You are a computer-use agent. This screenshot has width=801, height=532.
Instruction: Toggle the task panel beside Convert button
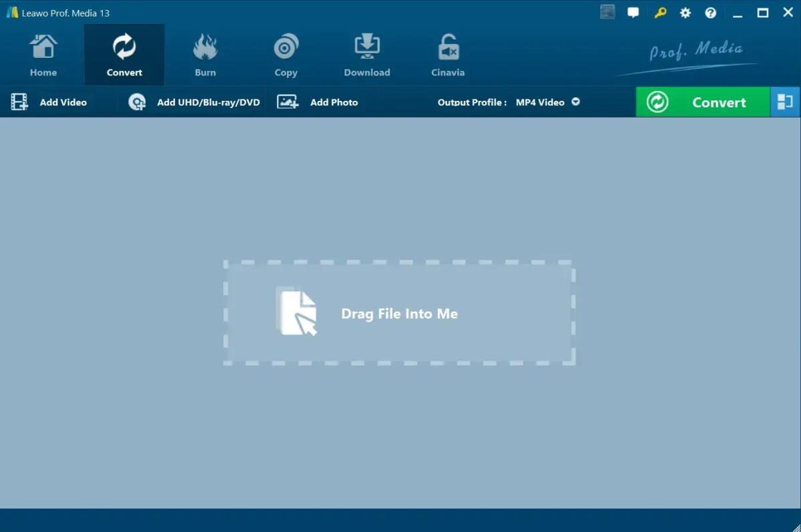pos(785,101)
